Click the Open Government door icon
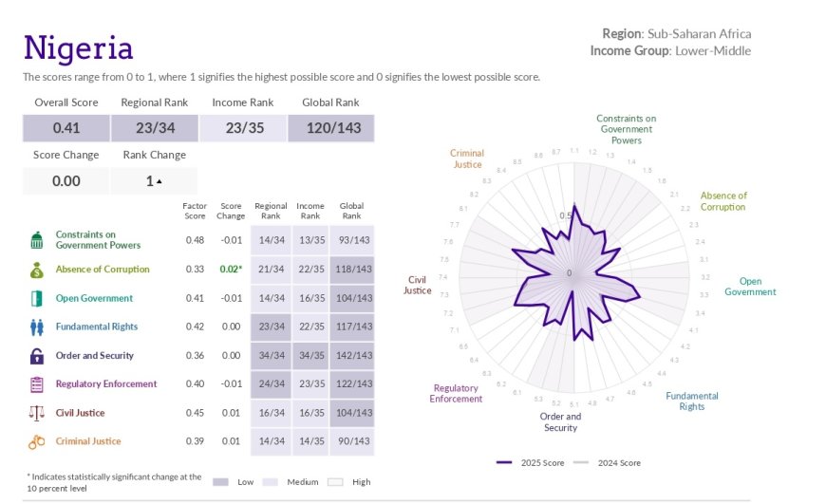826x504 pixels. (x=37, y=298)
